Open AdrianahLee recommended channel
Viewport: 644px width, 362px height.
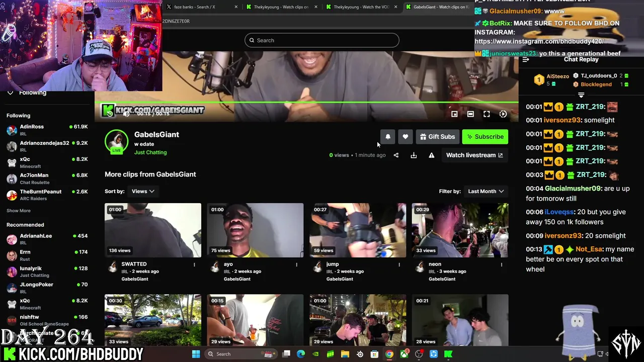tap(47, 239)
